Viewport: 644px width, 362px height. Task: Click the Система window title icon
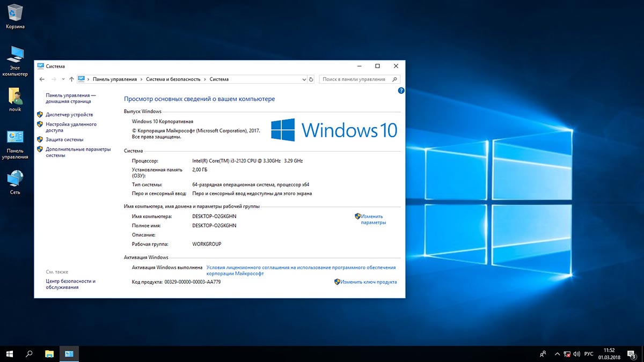point(40,66)
